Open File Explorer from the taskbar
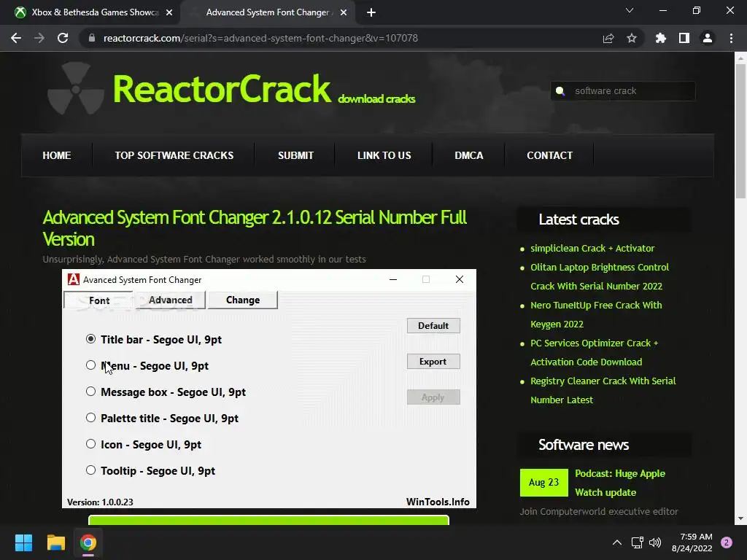This screenshot has height=560, width=747. [x=55, y=542]
